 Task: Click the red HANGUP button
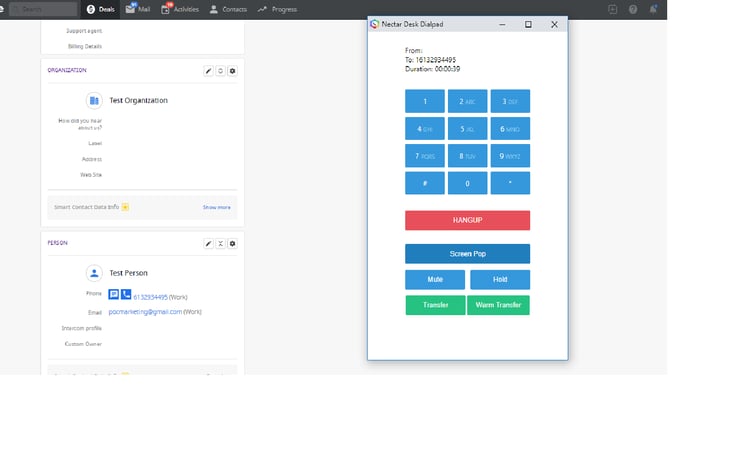coord(467,220)
